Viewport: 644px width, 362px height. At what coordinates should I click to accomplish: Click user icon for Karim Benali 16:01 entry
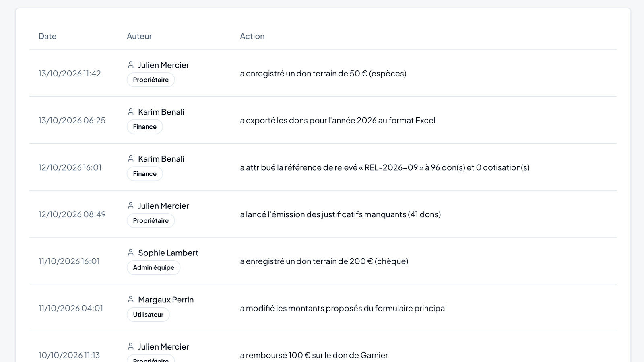pos(130,158)
